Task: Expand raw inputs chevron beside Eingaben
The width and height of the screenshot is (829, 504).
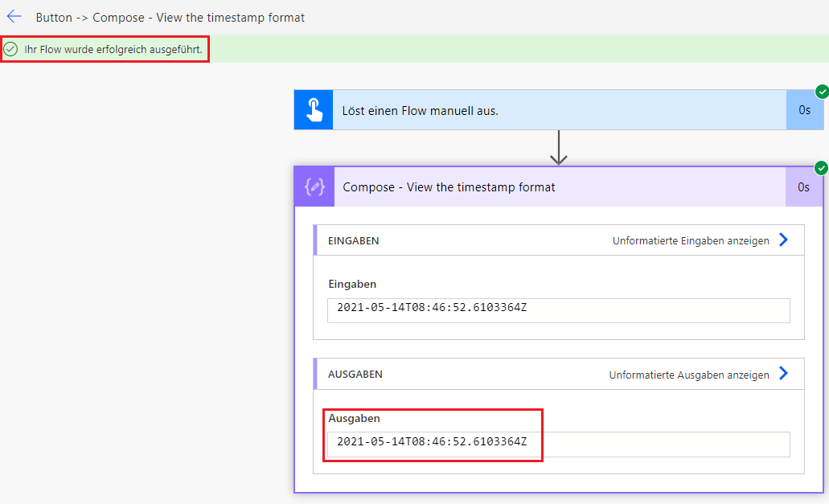Action: [783, 240]
